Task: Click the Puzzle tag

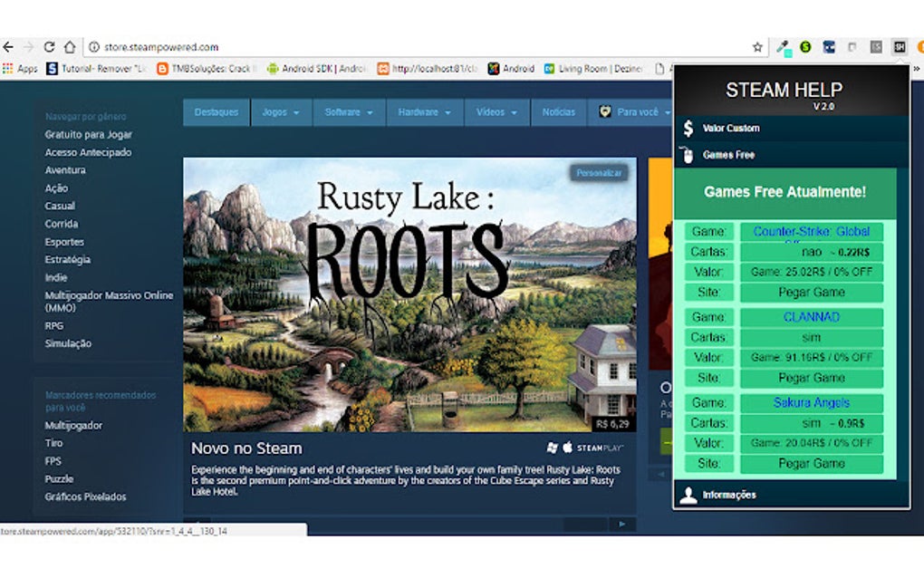Action: (59, 478)
